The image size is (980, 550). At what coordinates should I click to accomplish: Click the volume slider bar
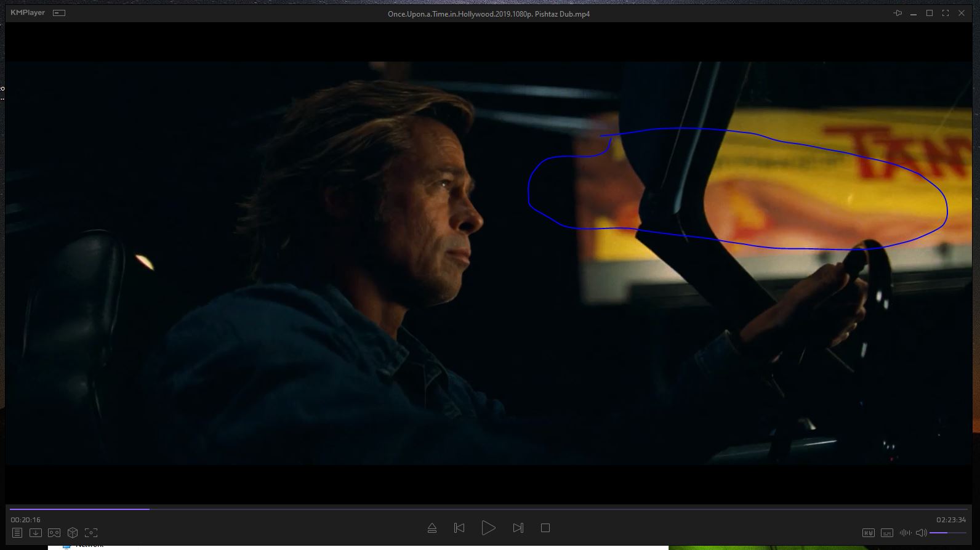point(947,533)
